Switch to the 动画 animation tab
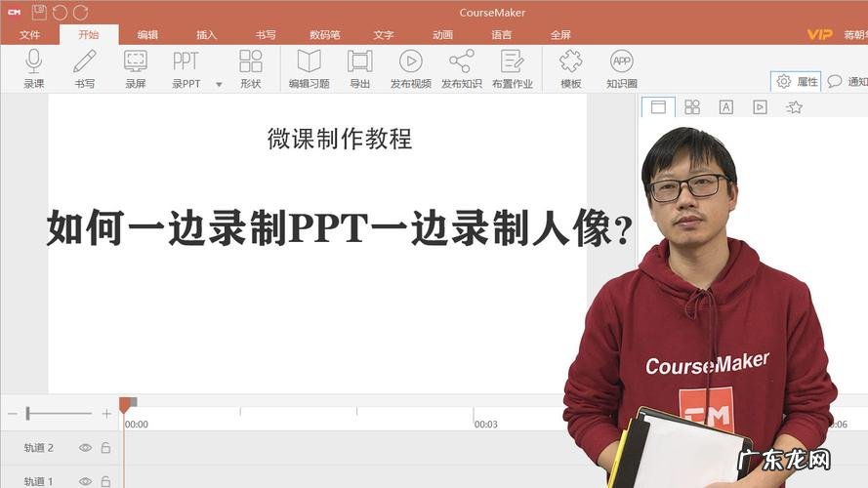The width and height of the screenshot is (868, 488). 442,35
